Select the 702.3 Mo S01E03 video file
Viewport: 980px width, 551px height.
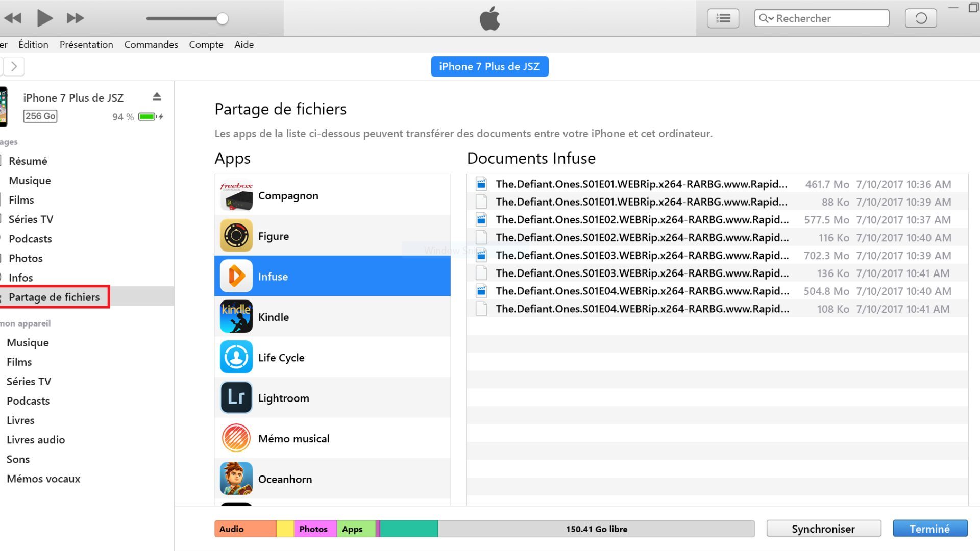717,256
